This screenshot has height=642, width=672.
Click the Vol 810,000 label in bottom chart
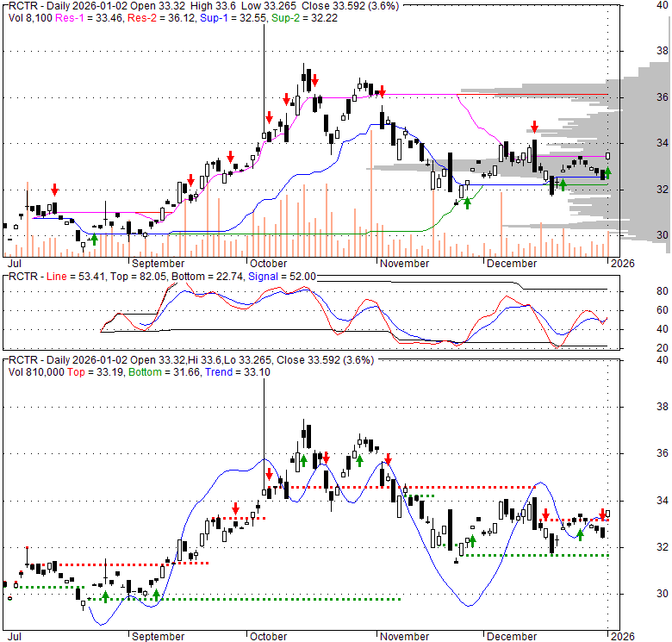tap(38, 373)
